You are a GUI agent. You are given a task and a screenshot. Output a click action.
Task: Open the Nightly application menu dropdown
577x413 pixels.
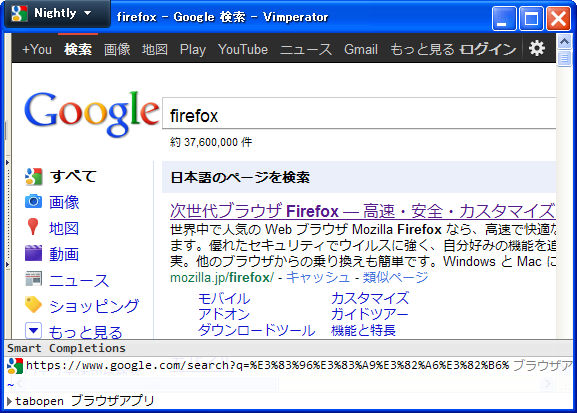pos(57,14)
